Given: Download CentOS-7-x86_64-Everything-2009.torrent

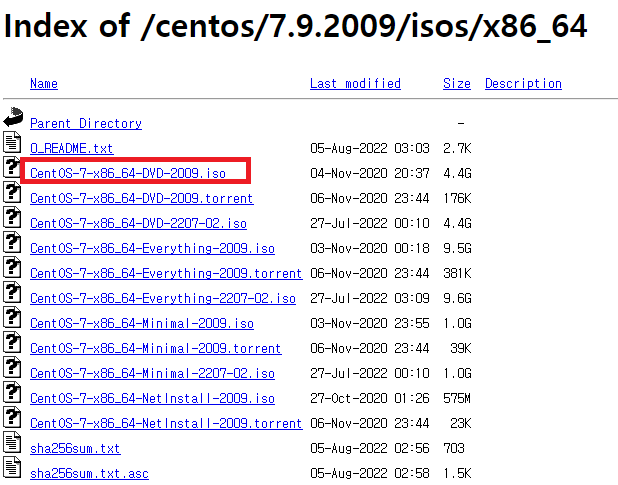Looking at the screenshot, I should [x=166, y=273].
